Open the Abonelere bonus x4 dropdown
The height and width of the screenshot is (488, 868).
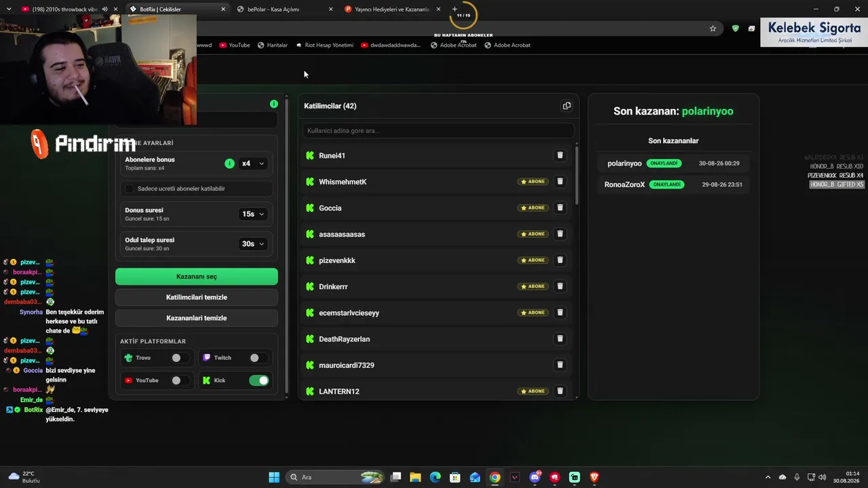[x=253, y=163]
